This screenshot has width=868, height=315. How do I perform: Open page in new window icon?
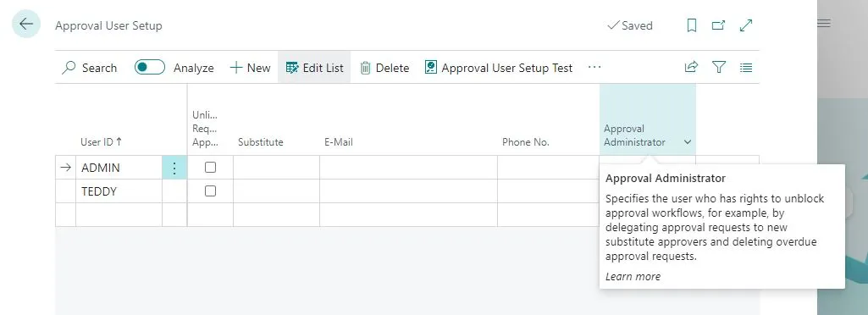[718, 25]
